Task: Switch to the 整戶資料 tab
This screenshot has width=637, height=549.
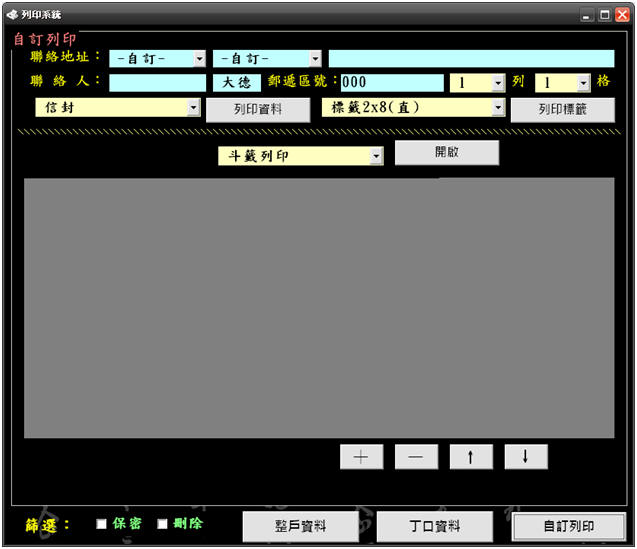Action: (x=299, y=526)
